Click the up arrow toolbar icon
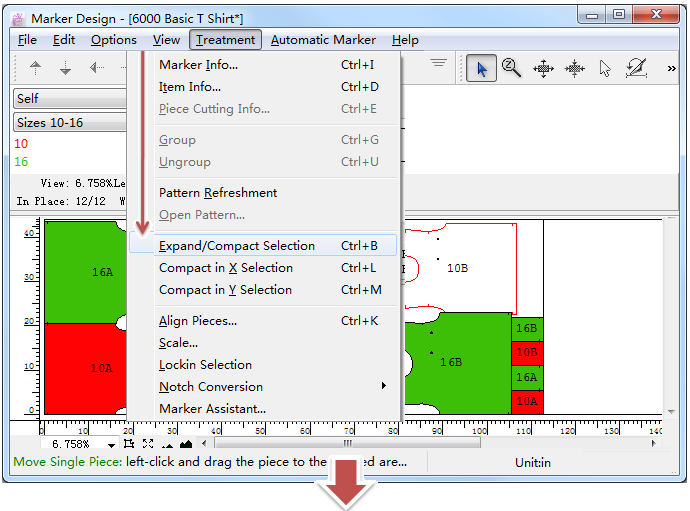Viewport: 690px width, 511px height. (x=36, y=68)
